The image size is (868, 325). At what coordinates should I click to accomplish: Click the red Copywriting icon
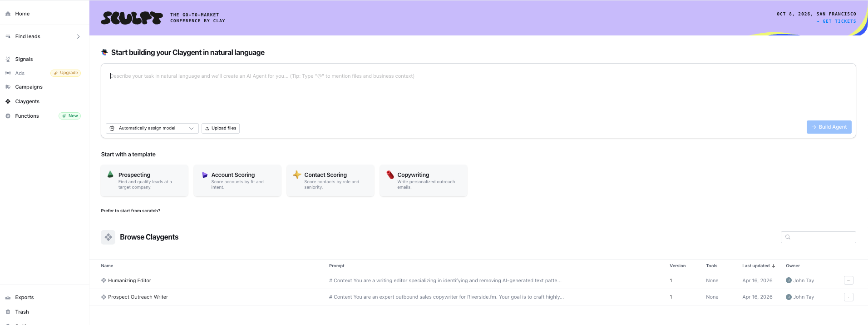[390, 175]
